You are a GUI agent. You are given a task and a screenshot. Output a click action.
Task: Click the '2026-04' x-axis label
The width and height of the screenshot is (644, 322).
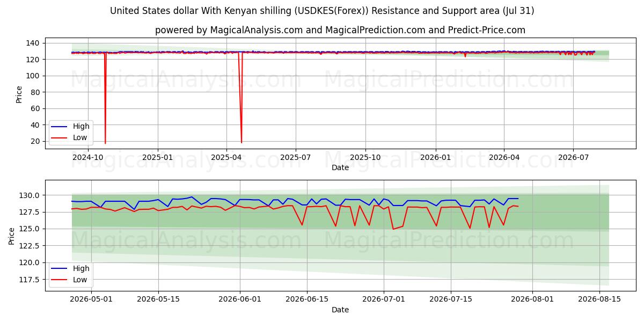pyautogui.click(x=503, y=157)
